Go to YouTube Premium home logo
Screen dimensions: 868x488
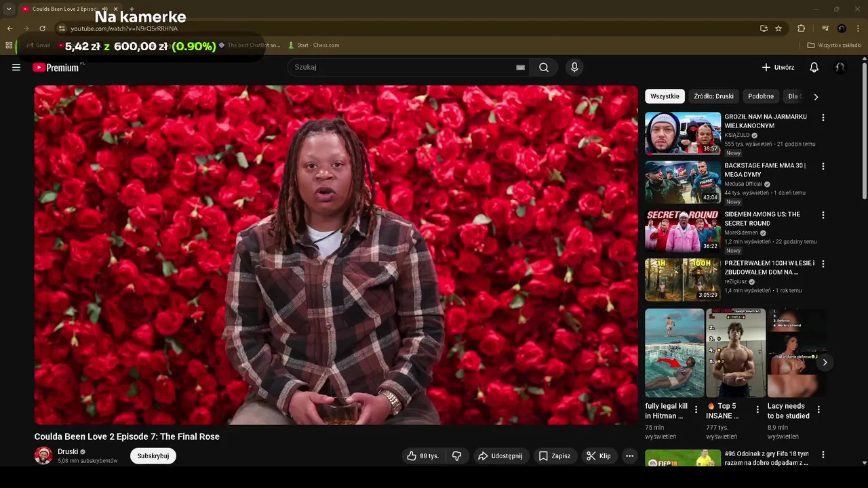coord(56,67)
